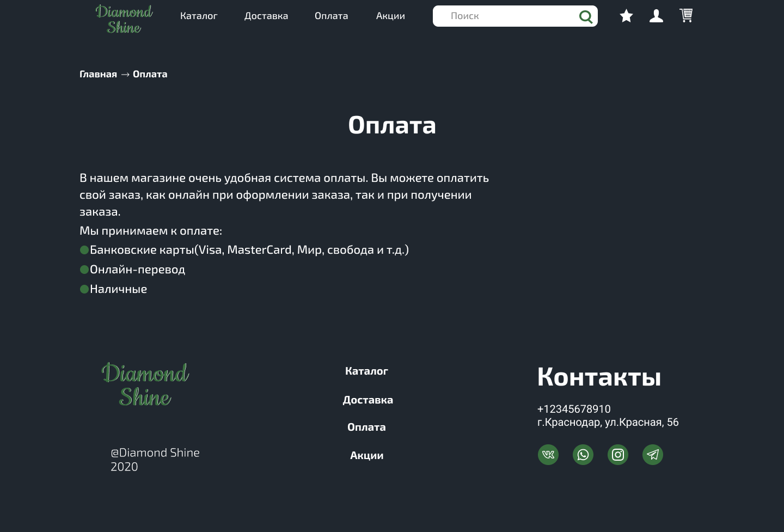
Task: Click the Мы принимаем к оплате line
Action: 151,231
